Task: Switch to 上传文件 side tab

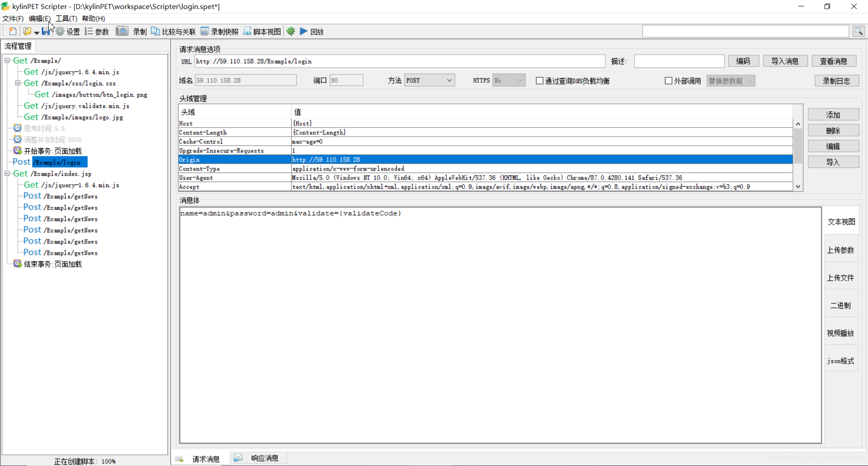Action: [x=841, y=278]
